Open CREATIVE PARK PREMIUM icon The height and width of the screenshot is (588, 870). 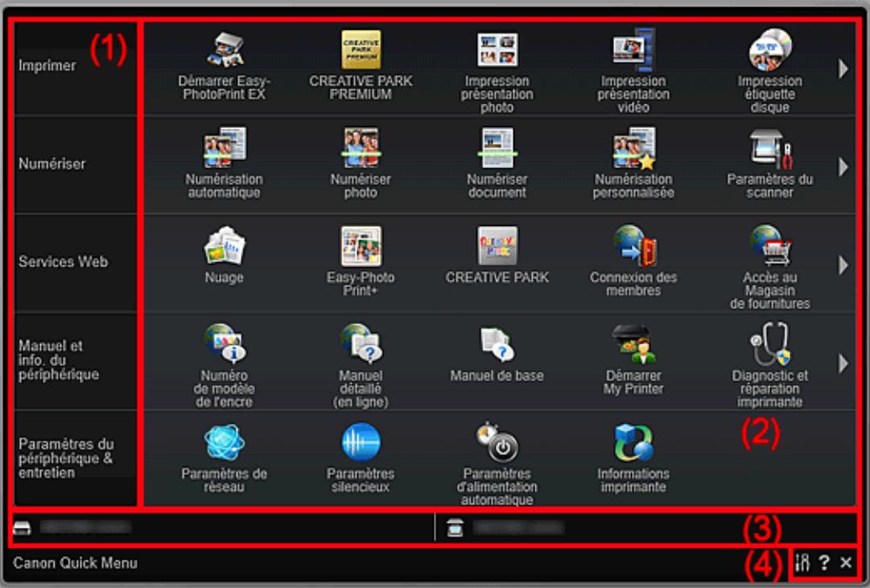[361, 50]
